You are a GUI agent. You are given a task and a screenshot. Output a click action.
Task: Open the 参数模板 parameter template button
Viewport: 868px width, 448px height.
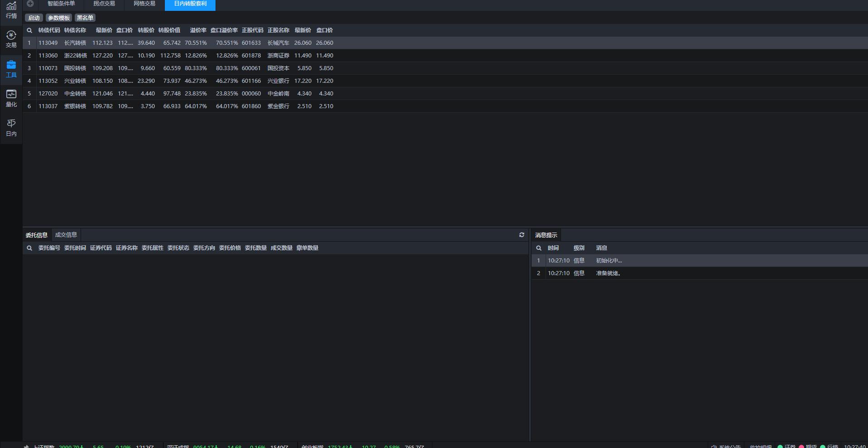59,18
